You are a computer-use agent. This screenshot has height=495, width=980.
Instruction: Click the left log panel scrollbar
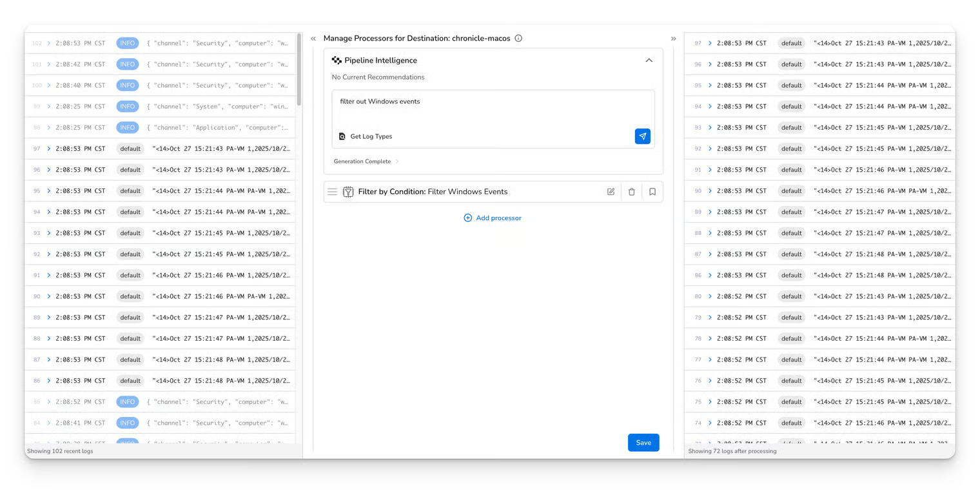point(299,70)
